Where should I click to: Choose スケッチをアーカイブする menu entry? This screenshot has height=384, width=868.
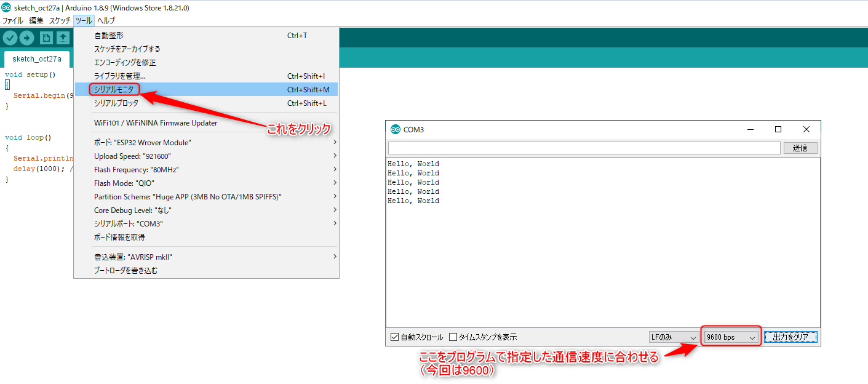point(207,49)
